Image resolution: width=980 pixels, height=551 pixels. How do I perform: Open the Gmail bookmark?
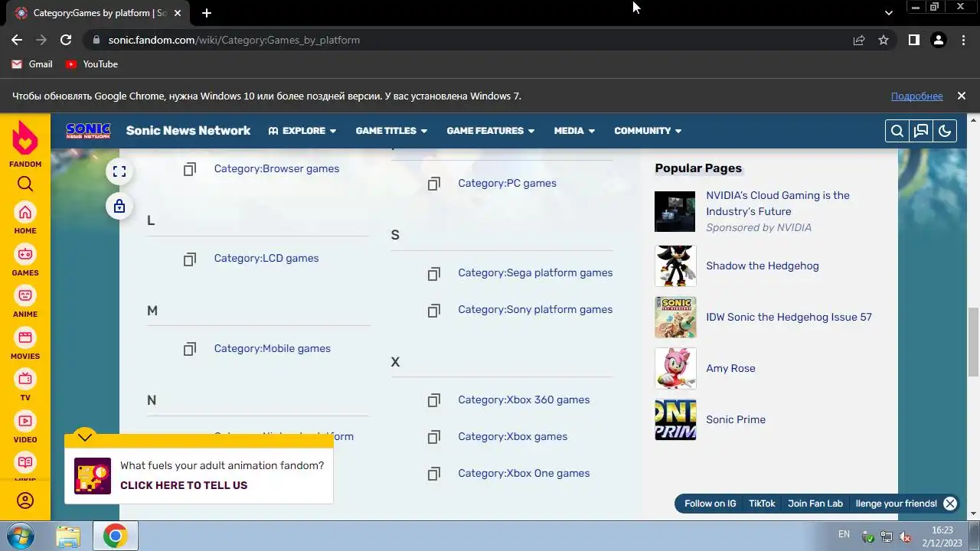click(32, 64)
